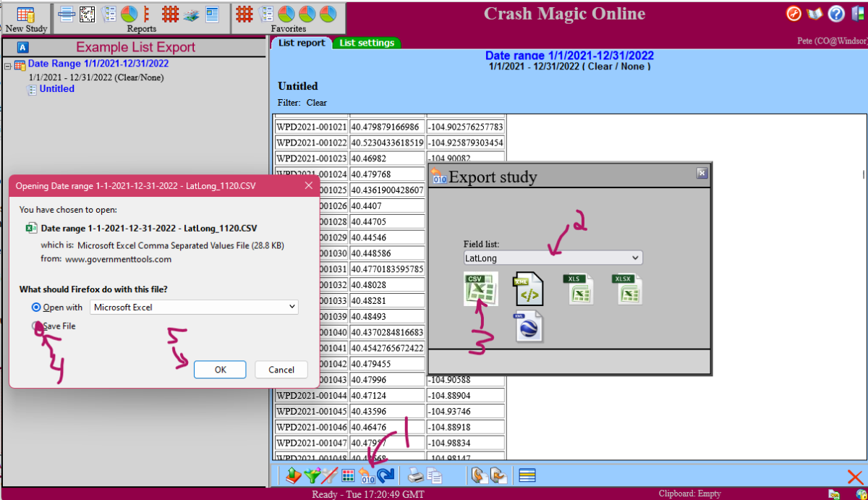The width and height of the screenshot is (868, 500).
Task: Click Cancel in the download dialog
Action: click(281, 369)
